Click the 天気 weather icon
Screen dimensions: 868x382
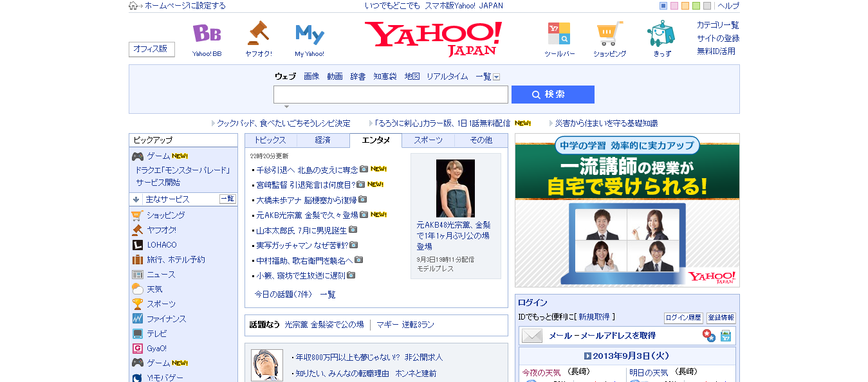coord(137,289)
